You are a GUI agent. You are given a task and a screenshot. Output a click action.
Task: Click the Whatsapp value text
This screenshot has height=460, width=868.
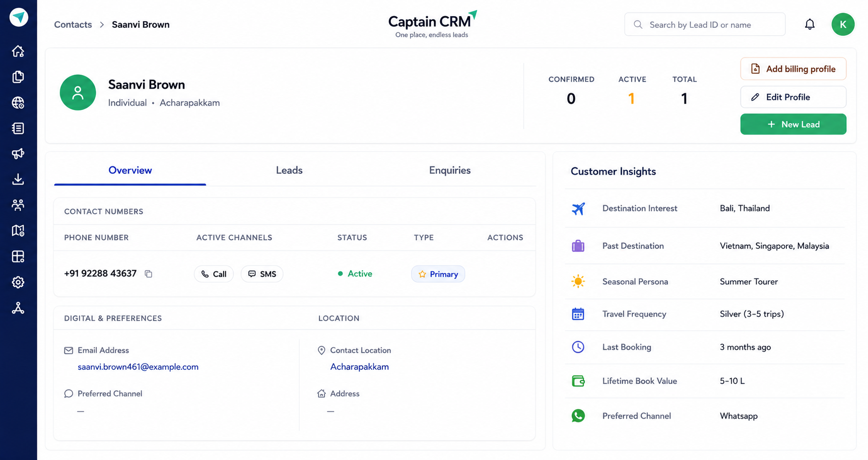pyautogui.click(x=739, y=416)
